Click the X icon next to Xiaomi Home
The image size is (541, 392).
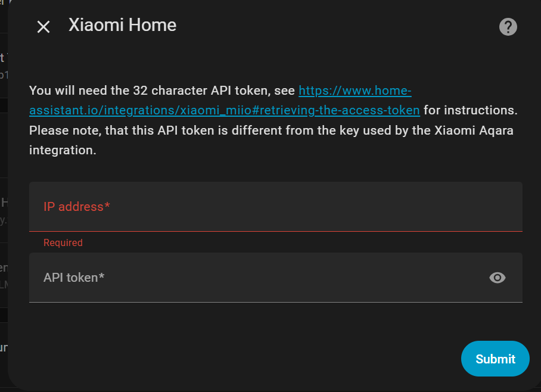click(42, 26)
